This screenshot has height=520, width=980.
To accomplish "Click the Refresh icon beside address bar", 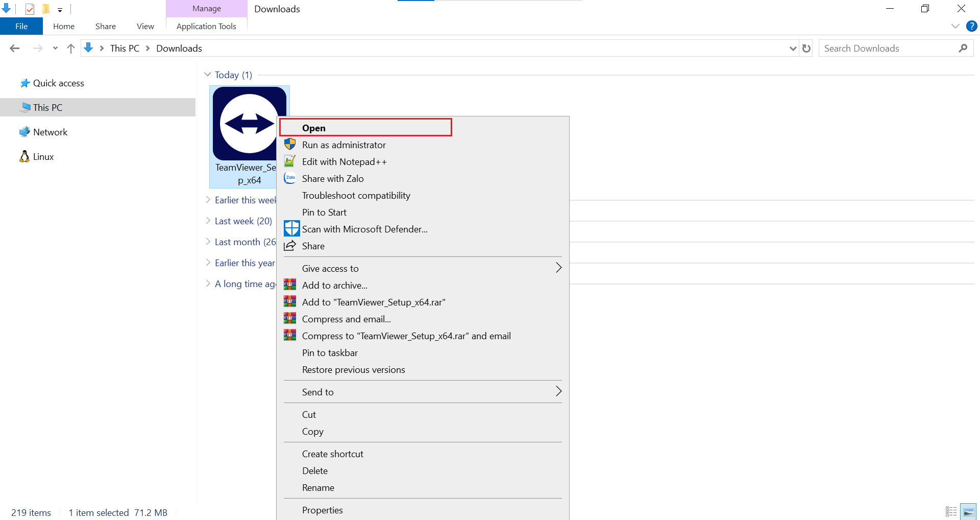I will click(806, 49).
